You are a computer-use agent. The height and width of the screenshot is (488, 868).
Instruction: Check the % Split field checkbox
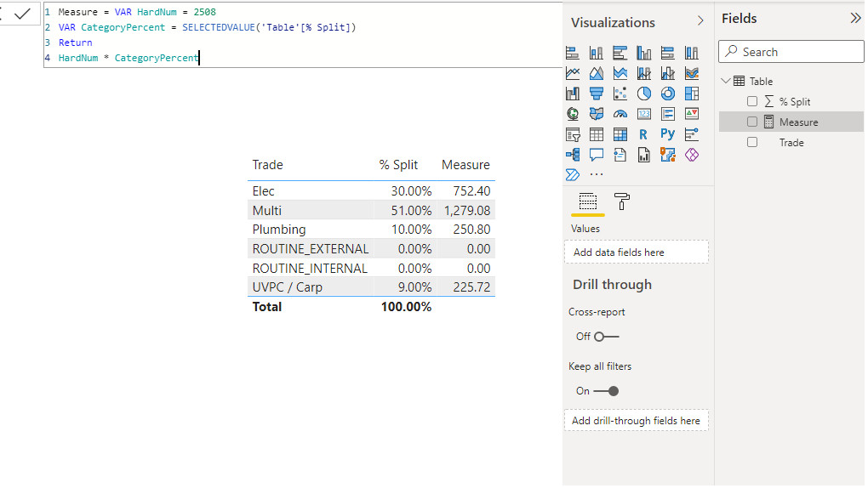point(751,101)
